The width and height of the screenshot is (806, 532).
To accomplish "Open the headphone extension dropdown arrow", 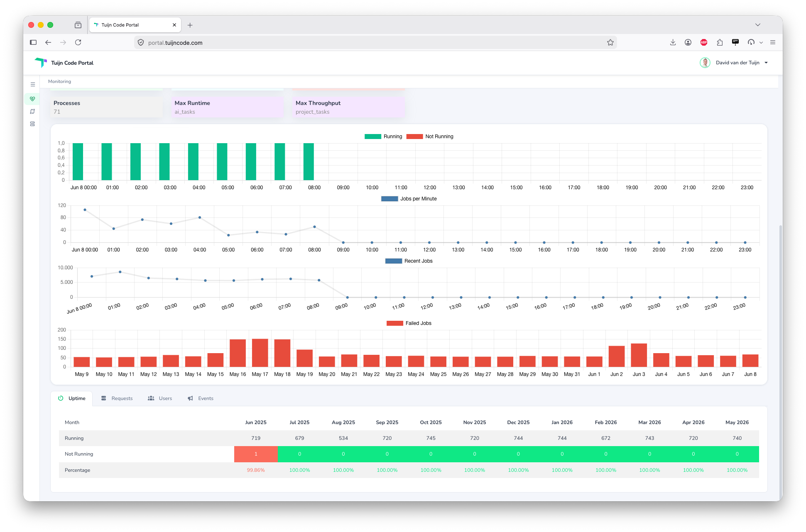I will [x=761, y=42].
